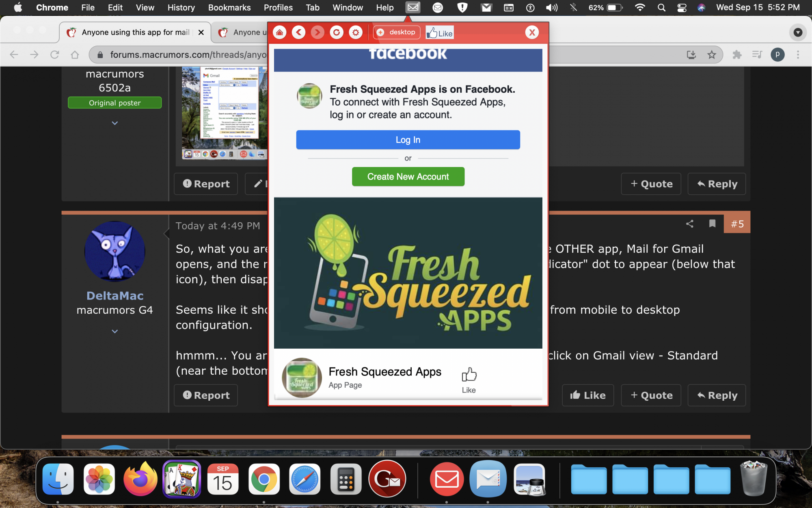
Task: Open Firefox from the dock
Action: click(x=140, y=480)
